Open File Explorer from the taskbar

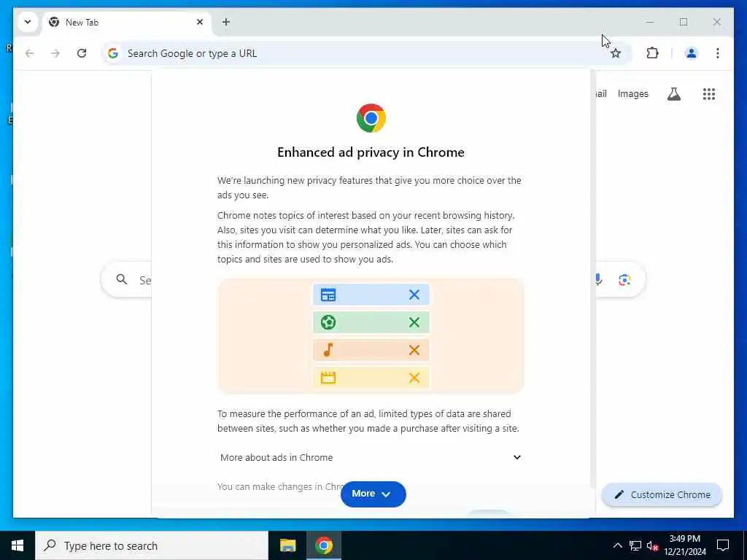click(x=287, y=545)
